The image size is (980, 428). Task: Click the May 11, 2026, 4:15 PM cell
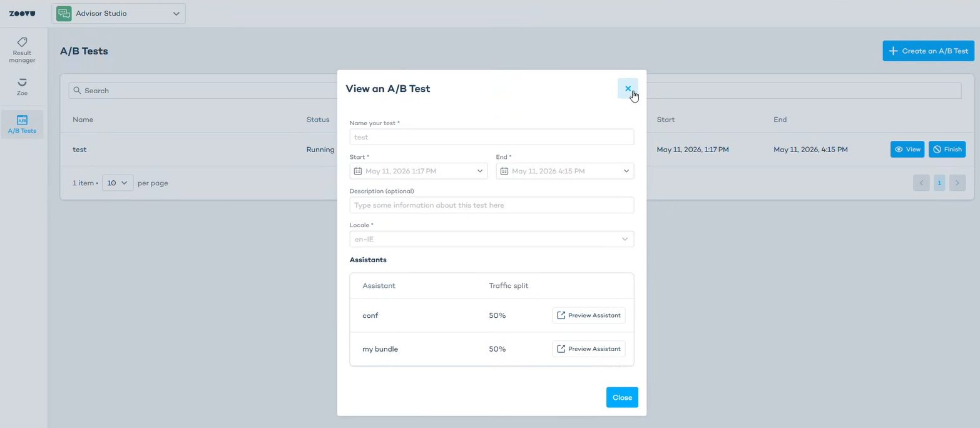pos(810,150)
